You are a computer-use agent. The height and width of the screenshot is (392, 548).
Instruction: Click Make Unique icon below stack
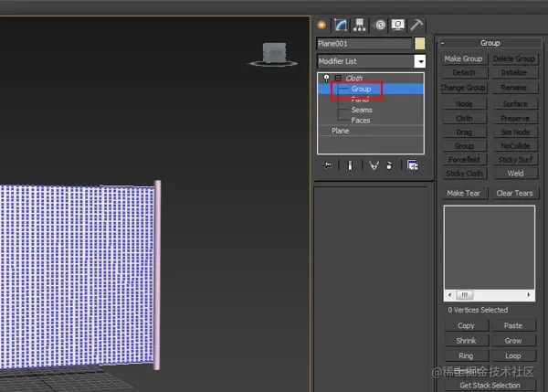click(x=374, y=165)
